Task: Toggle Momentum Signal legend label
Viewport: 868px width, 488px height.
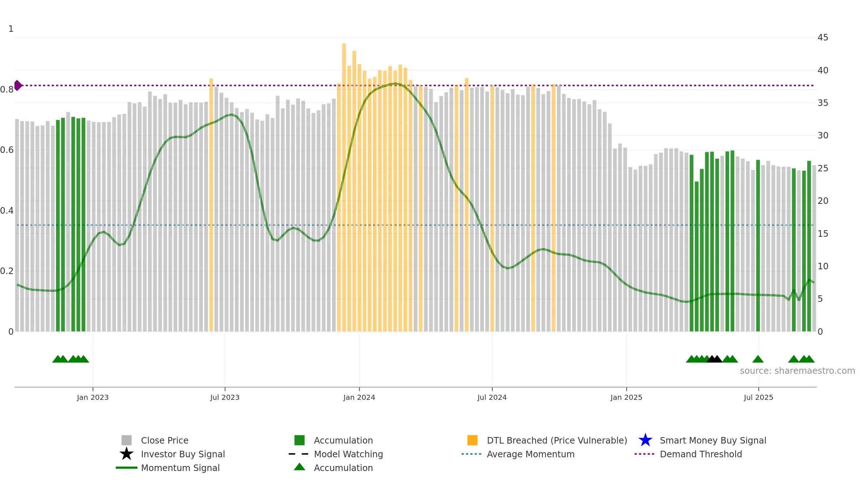Action: click(180, 468)
